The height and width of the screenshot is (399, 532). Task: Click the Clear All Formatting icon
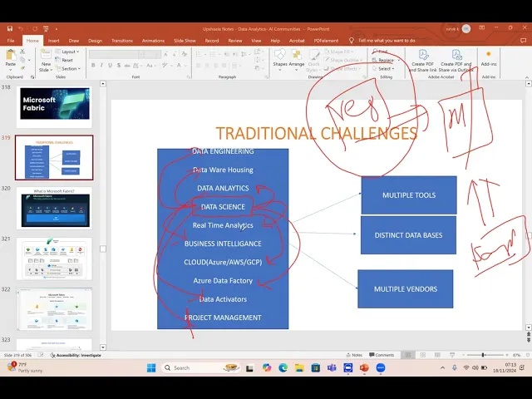click(x=185, y=54)
